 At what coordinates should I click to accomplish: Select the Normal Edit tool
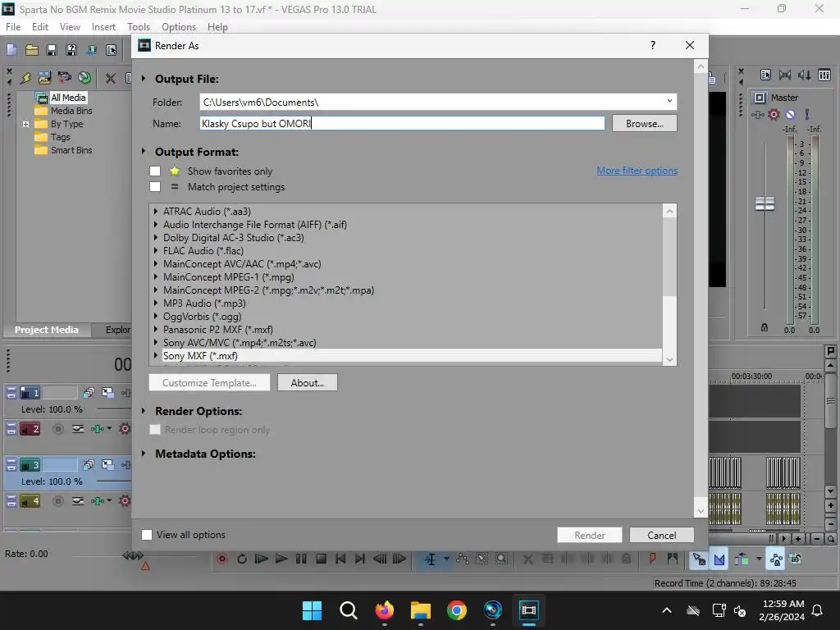(430, 559)
